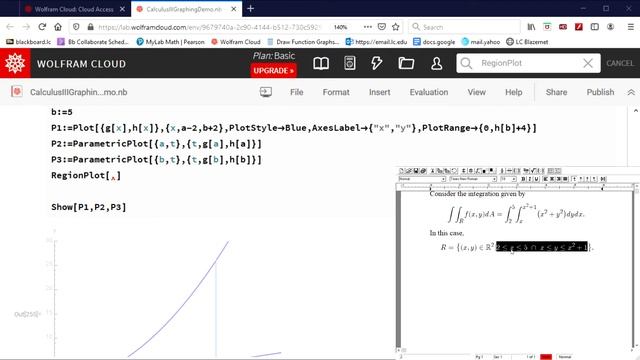Click the RegionPlot search field
Viewport: 640px width, 360px height.
pos(527,63)
